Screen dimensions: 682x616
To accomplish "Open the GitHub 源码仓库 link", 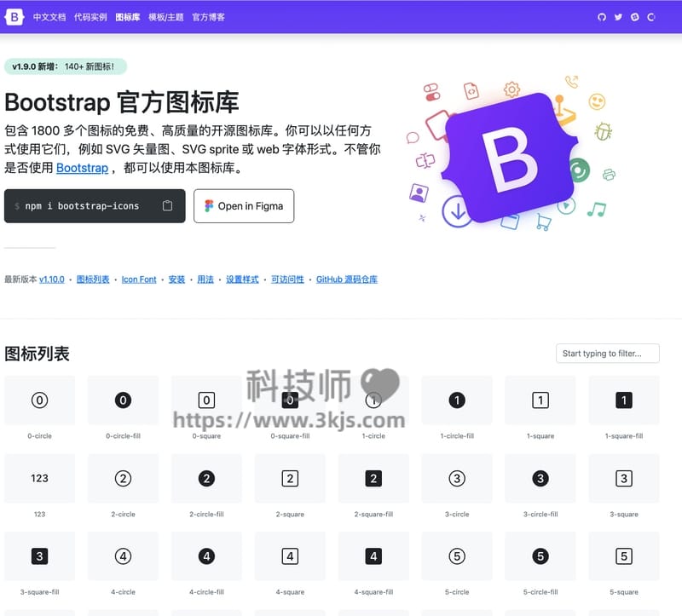I will click(x=347, y=279).
